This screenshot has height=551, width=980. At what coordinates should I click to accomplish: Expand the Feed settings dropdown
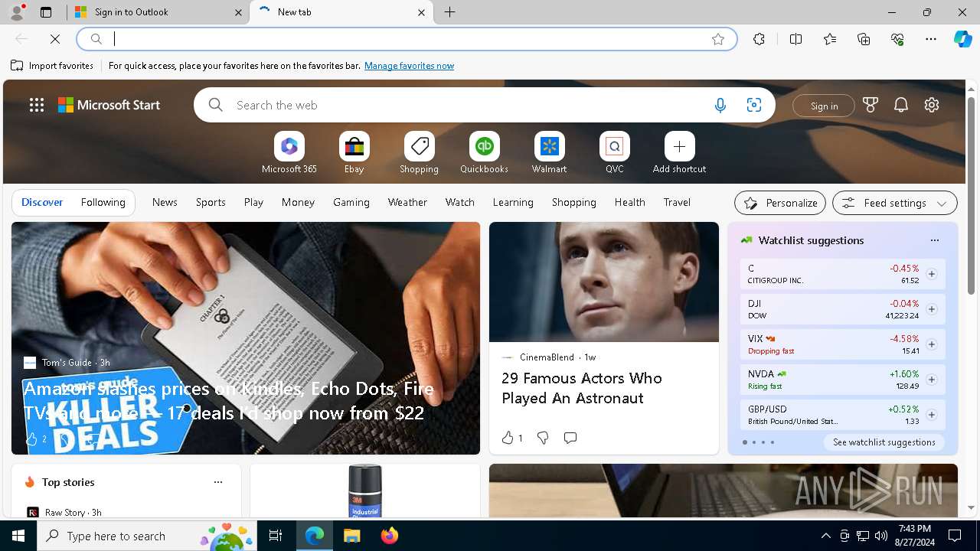click(895, 203)
